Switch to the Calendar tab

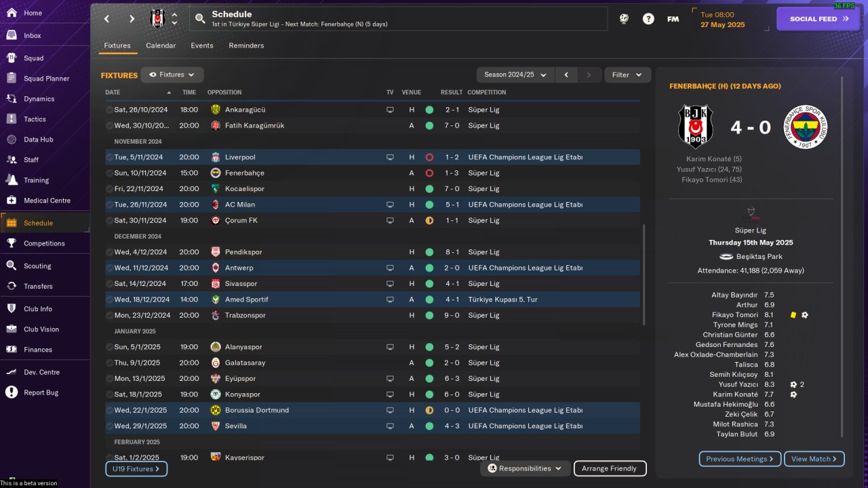click(161, 45)
